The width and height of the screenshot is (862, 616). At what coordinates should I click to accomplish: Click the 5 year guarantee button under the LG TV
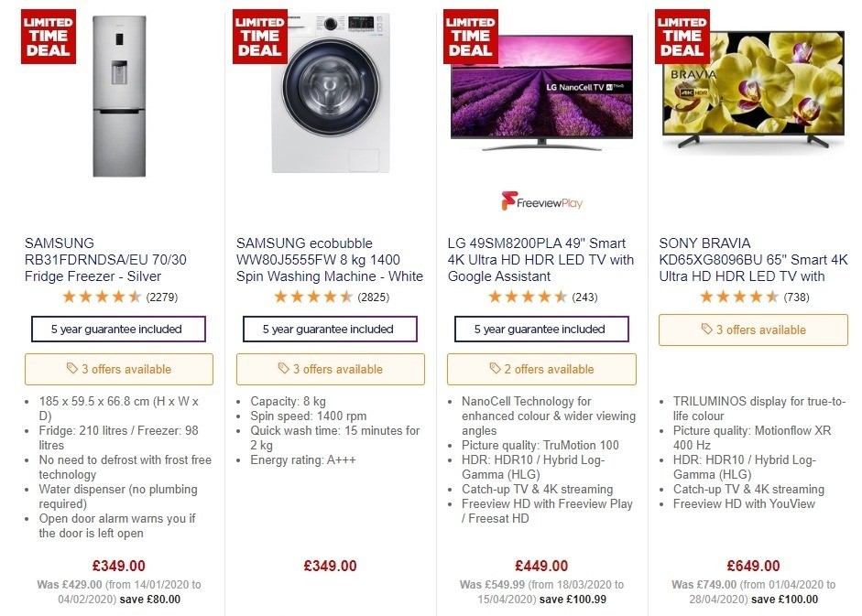(x=540, y=329)
